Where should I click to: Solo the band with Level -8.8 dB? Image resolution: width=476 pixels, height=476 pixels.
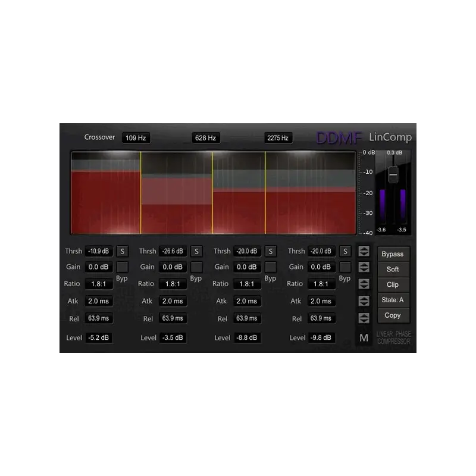pyautogui.click(x=271, y=251)
